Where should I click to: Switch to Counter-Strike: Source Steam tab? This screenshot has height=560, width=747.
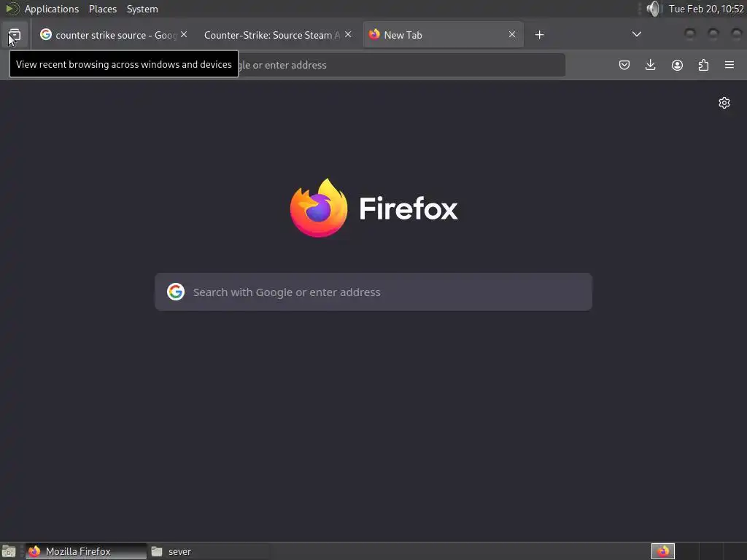coord(278,35)
